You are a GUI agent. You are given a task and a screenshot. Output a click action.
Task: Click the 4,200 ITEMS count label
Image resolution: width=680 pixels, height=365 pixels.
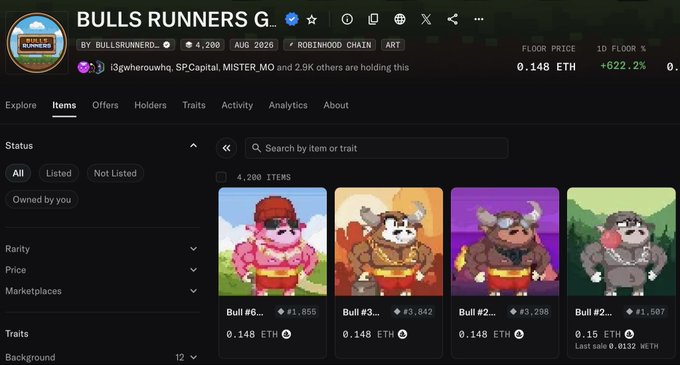pos(264,177)
